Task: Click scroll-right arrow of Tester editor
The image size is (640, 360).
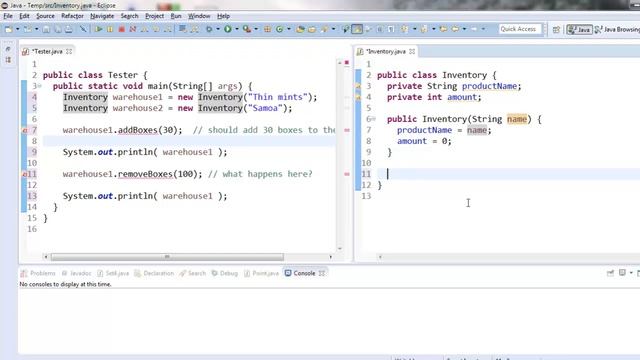Action: tap(331, 257)
